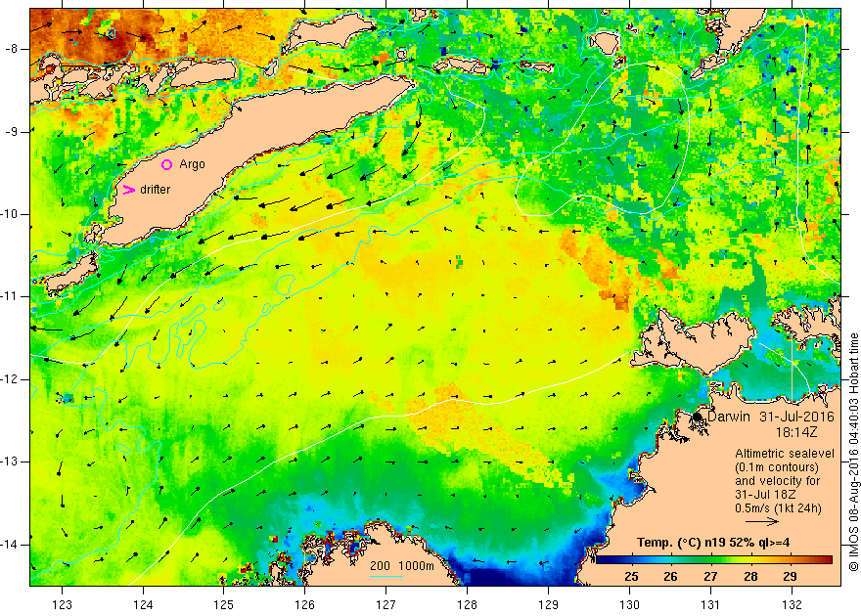The width and height of the screenshot is (861, 616).
Task: Click the latitude axis label '-10'
Action: coord(10,214)
